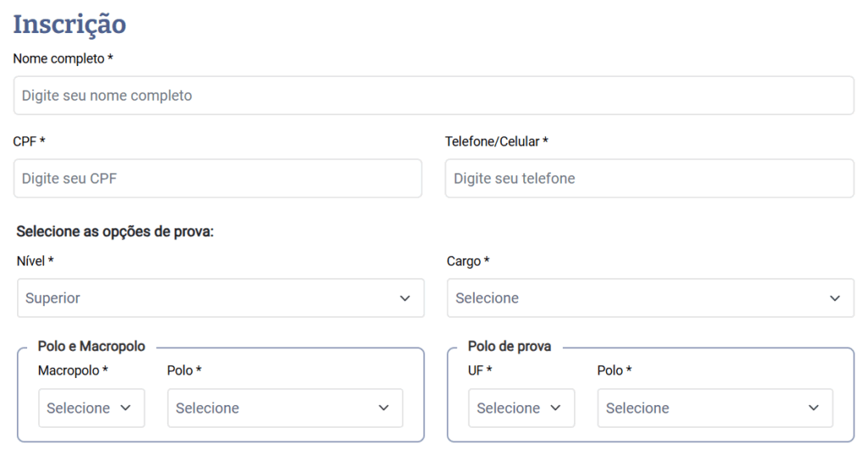Click the chevron arrow in the Macropolo dropdown

125,408
